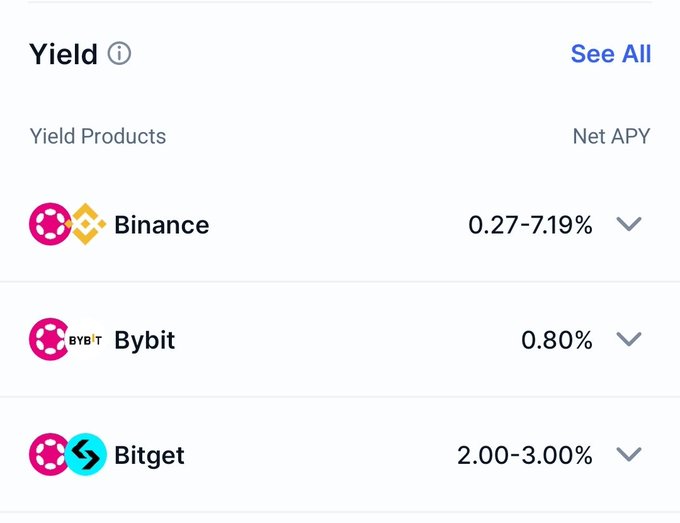Select the Binance product name

[162, 225]
